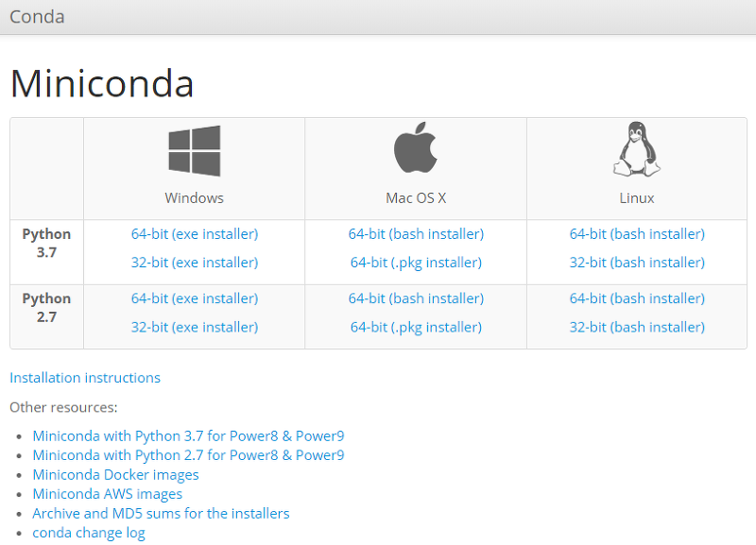View the conda change log
The width and height of the screenshot is (756, 545).
pyautogui.click(x=89, y=533)
